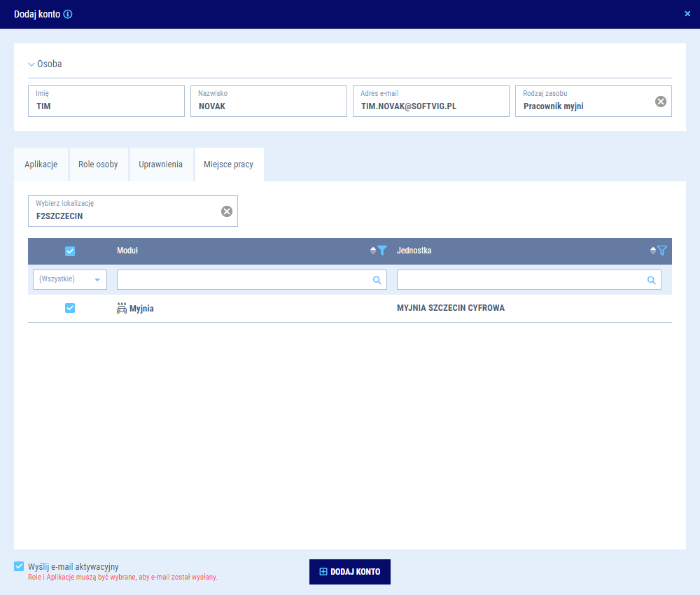Open filter for Jednostka column

tap(662, 251)
